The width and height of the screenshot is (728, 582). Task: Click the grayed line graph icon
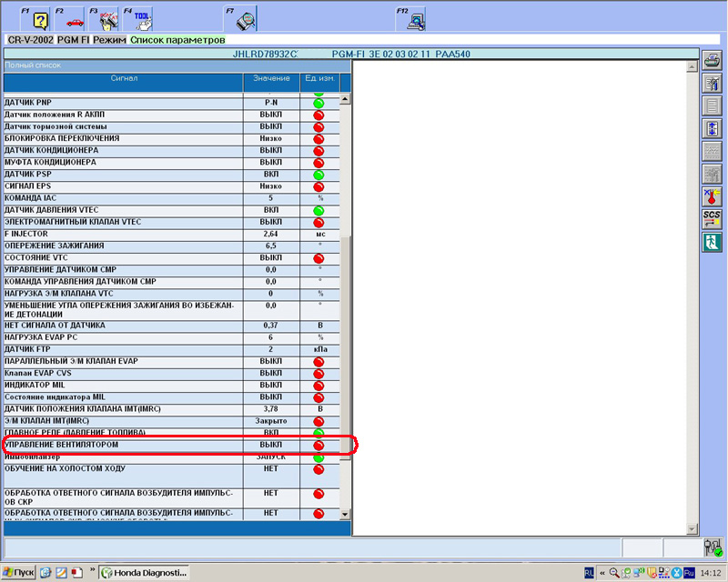[x=712, y=151]
